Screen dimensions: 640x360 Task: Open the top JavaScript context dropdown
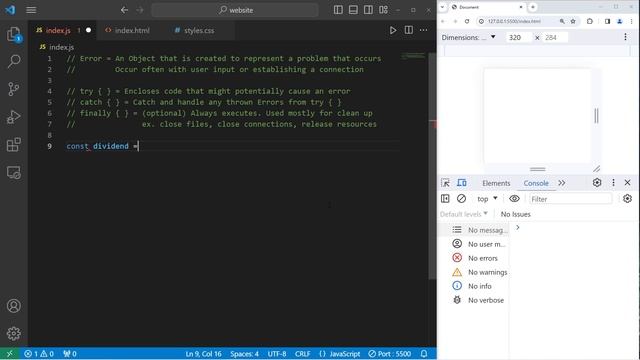[487, 199]
